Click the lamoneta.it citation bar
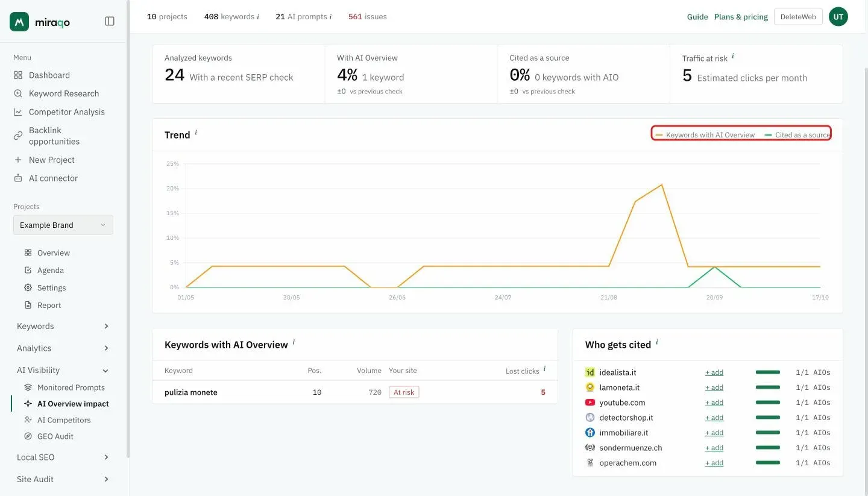Image resolution: width=868 pixels, height=496 pixels. (x=768, y=388)
